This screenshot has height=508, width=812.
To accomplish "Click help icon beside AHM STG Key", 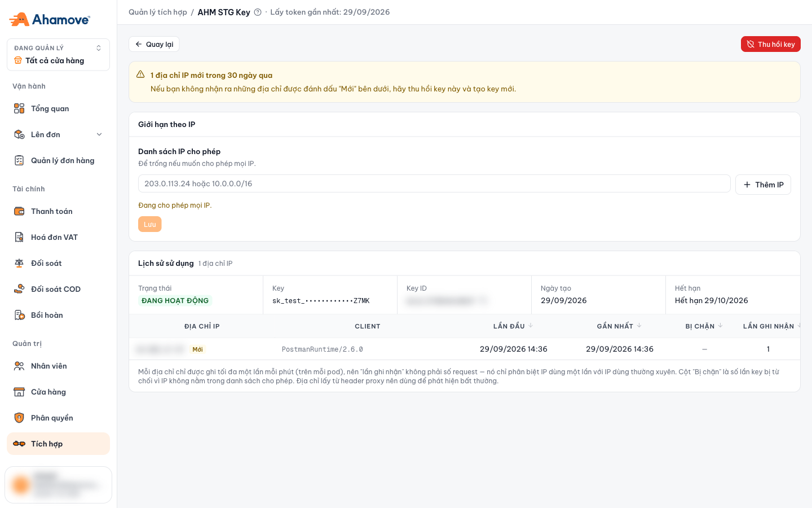I will (x=258, y=12).
